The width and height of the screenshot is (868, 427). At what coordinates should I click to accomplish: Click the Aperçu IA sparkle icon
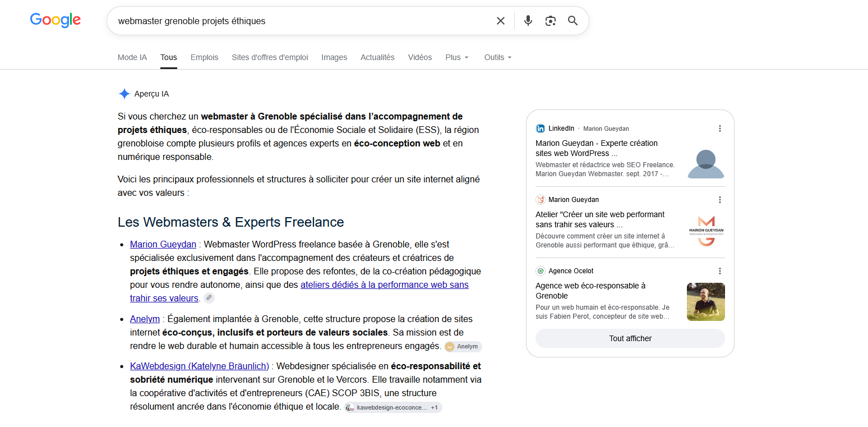point(124,94)
